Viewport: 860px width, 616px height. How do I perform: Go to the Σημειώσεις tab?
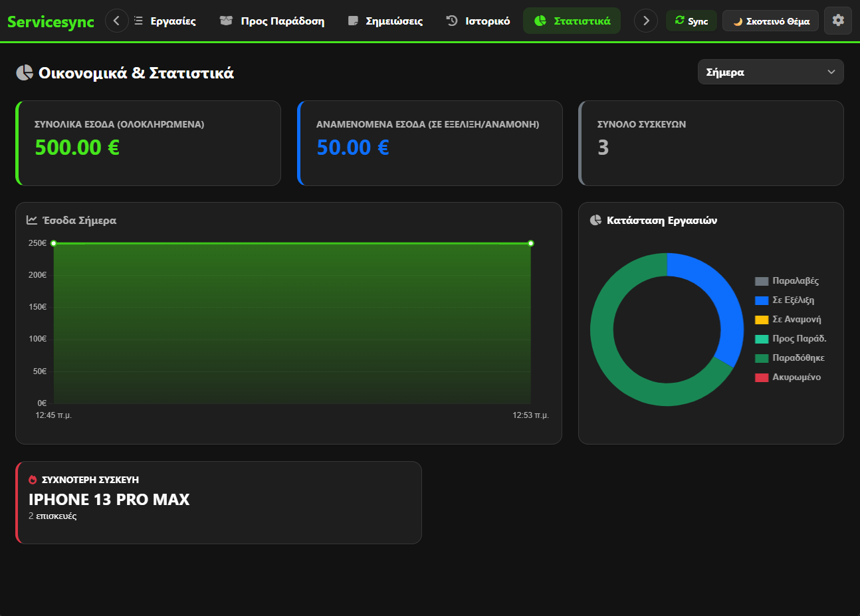pyautogui.click(x=385, y=21)
